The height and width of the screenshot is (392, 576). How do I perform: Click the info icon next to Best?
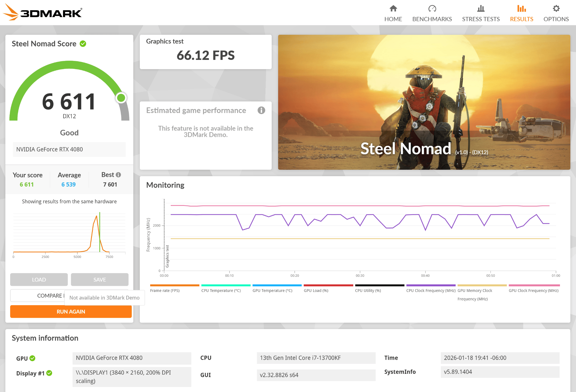click(118, 175)
